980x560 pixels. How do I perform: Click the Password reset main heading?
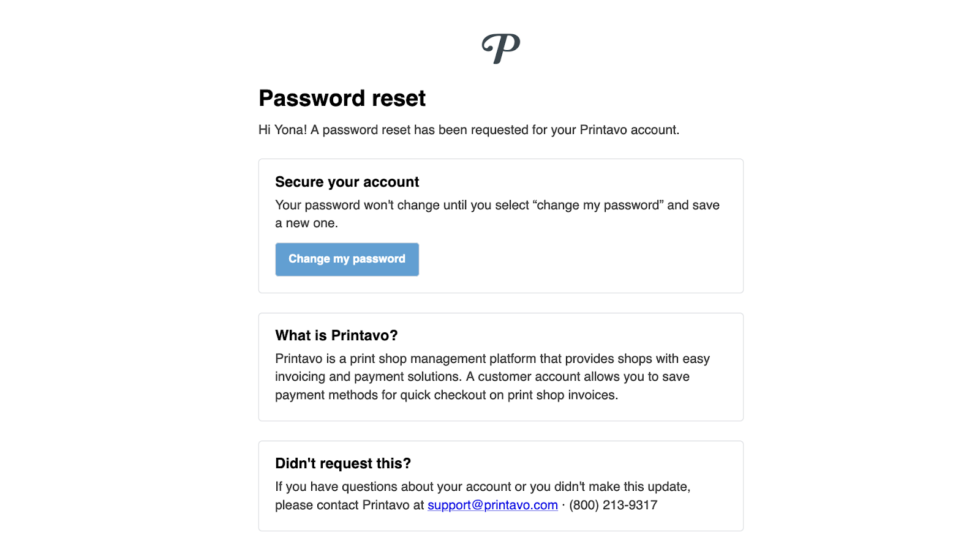[x=342, y=99]
